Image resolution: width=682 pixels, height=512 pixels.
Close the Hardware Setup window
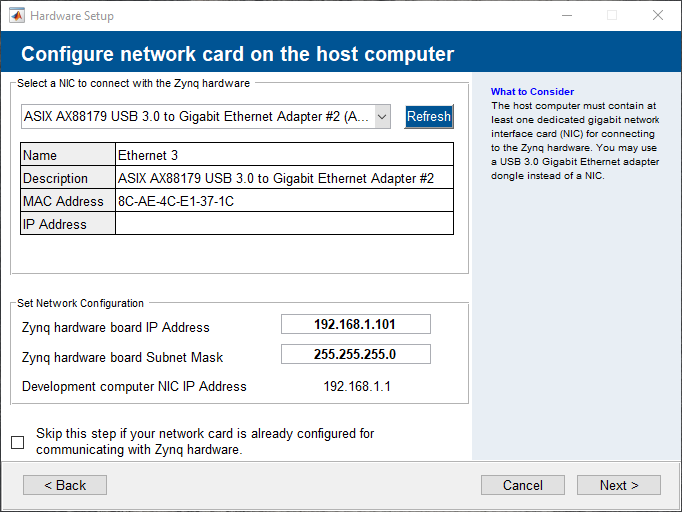click(x=657, y=16)
